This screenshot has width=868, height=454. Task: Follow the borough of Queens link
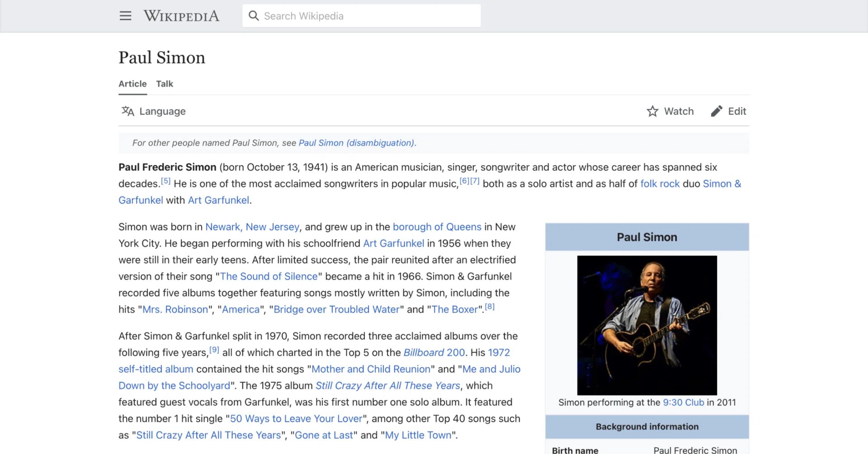(x=437, y=227)
